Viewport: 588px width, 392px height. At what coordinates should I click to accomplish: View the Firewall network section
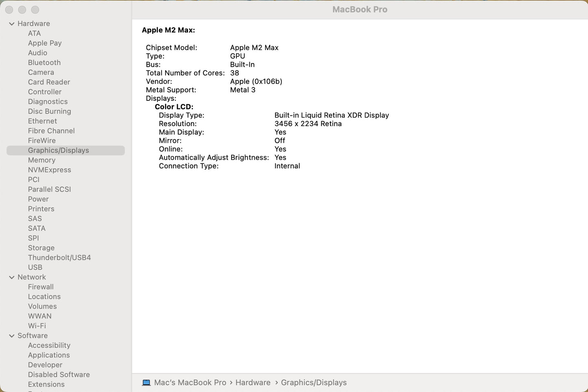point(41,287)
